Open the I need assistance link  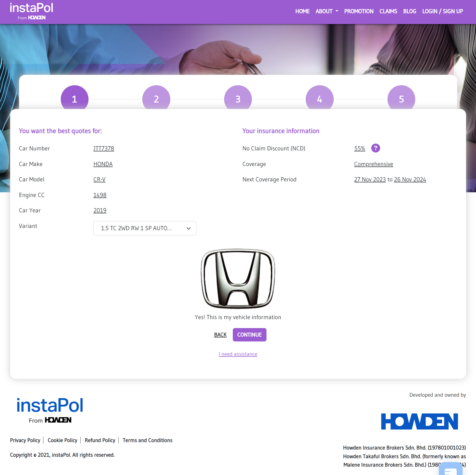click(x=238, y=354)
